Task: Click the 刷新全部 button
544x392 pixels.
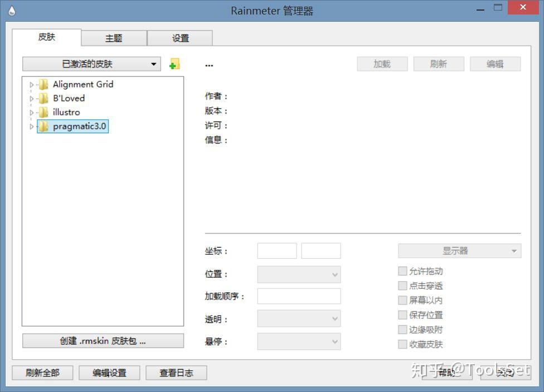Action: [42, 372]
